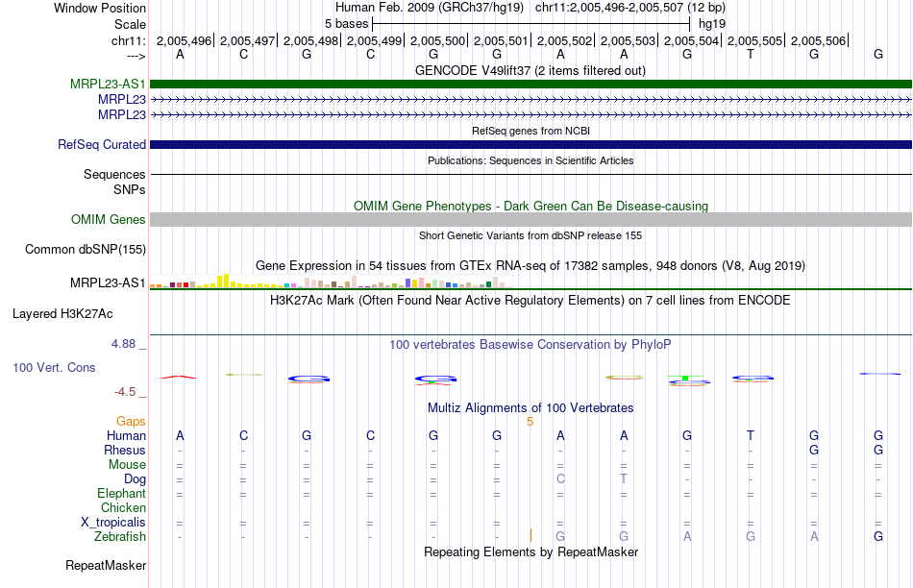Open Publications: Sequences in Scientific Articles title
This screenshot has width=913, height=588.
(x=531, y=160)
